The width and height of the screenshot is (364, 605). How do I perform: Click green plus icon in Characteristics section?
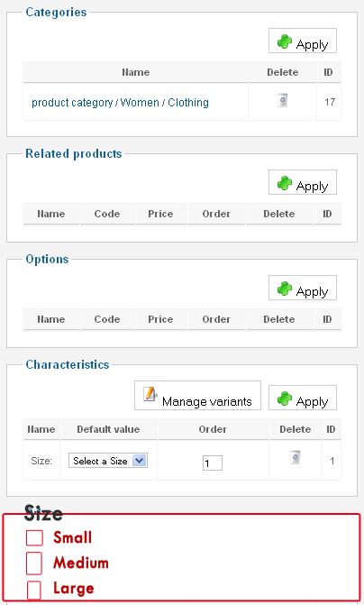(x=285, y=399)
